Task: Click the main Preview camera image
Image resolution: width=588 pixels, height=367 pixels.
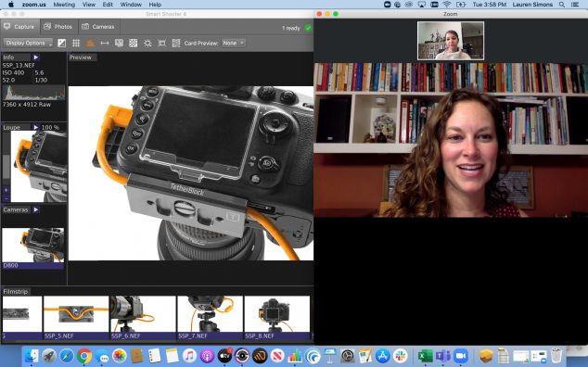Action: click(x=190, y=173)
